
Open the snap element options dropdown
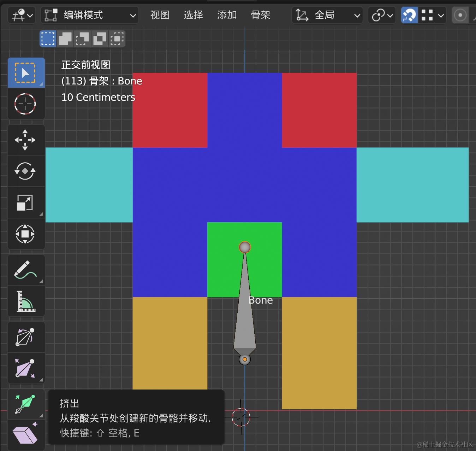pyautogui.click(x=432, y=15)
